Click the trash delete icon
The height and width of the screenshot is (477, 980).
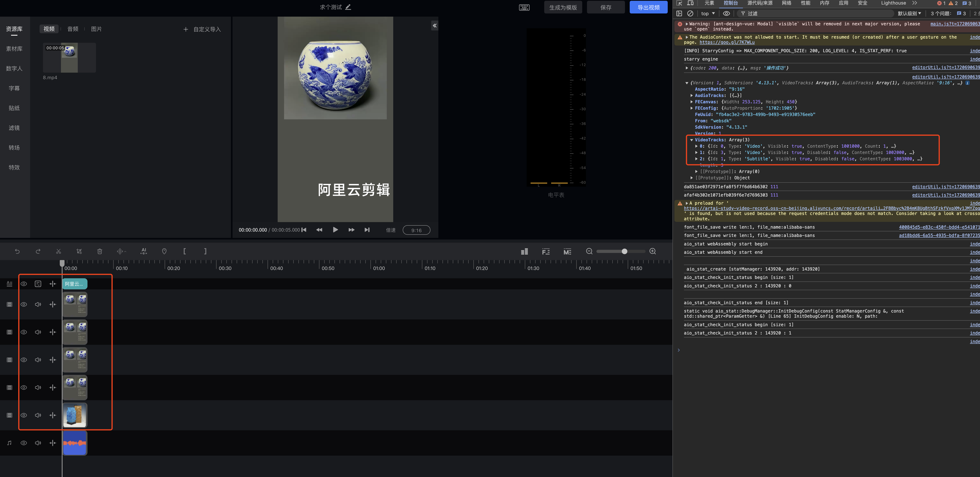[x=100, y=251]
